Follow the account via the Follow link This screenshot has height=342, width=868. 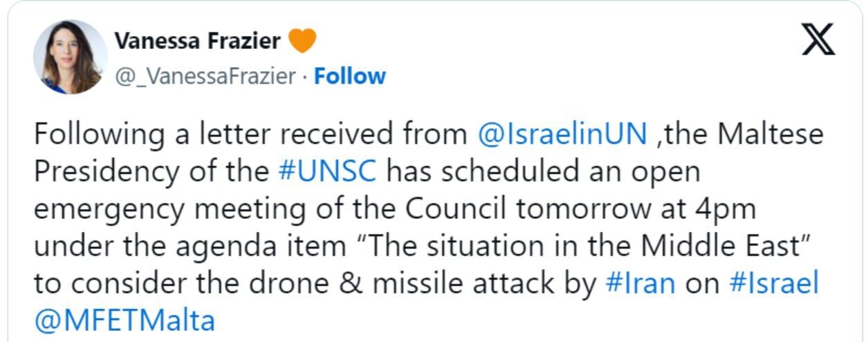click(x=350, y=76)
